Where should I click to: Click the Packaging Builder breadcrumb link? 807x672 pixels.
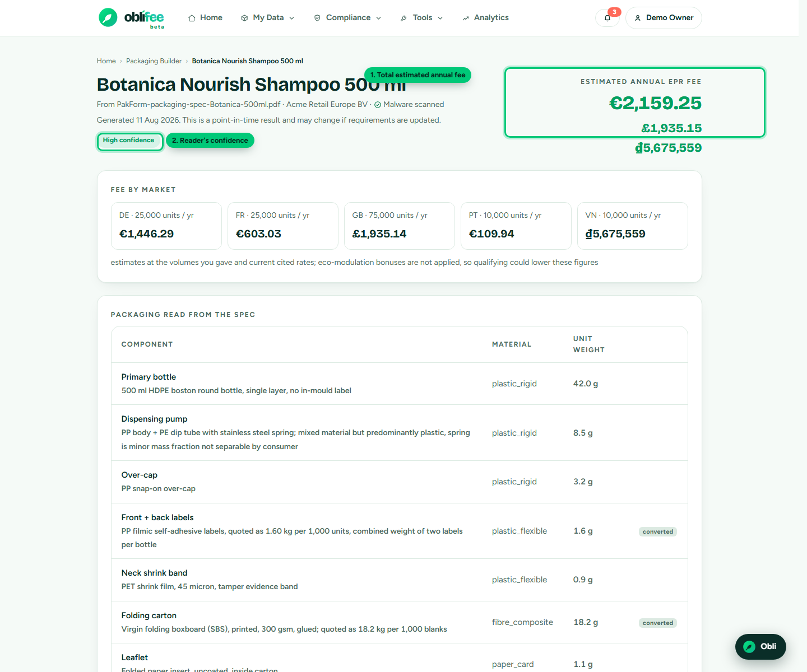point(154,61)
